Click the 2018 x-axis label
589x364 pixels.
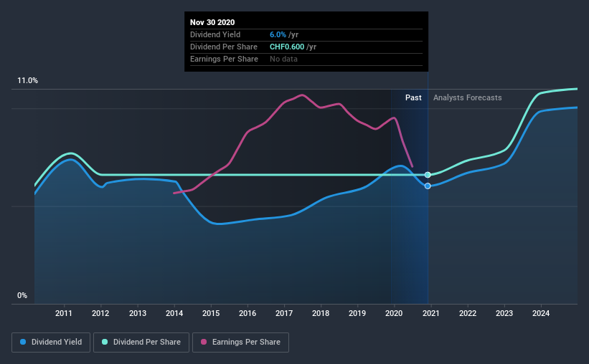tap(321, 313)
